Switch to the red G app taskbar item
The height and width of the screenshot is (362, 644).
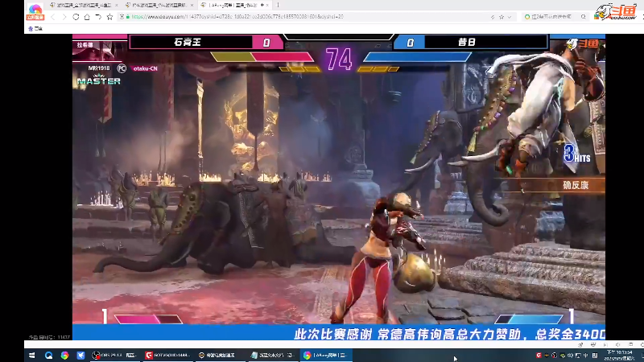167,356
